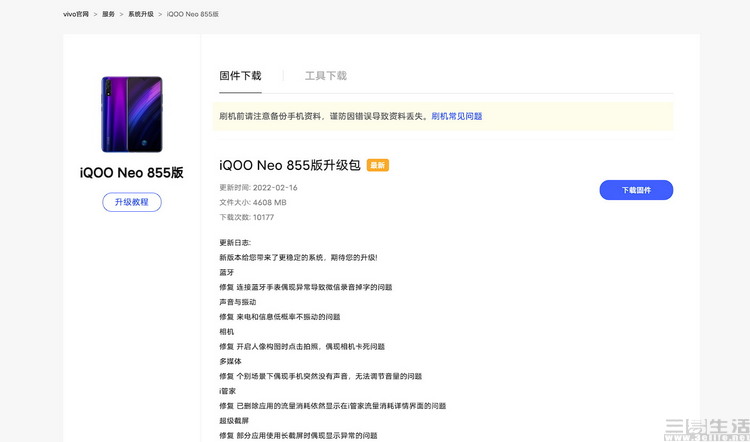Select the 刷机前请注意备份手机资料 warning text
750x442 pixels.
click(324, 116)
